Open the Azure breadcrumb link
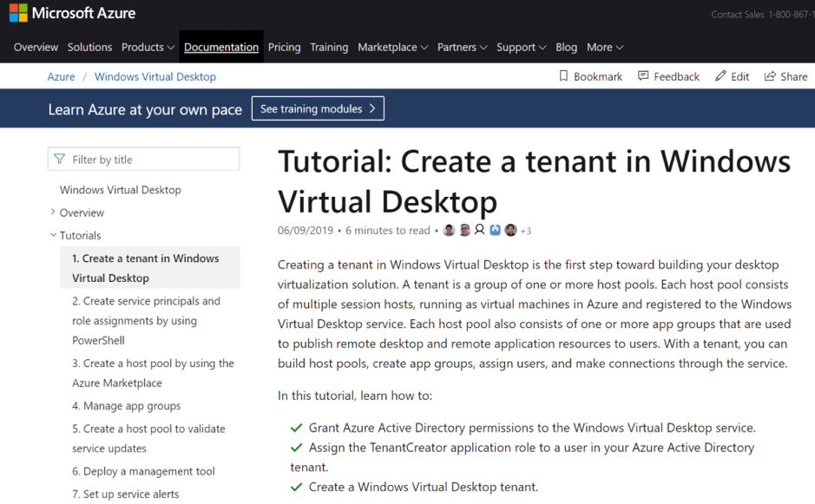Screen dimensions: 815x504 coord(61,76)
